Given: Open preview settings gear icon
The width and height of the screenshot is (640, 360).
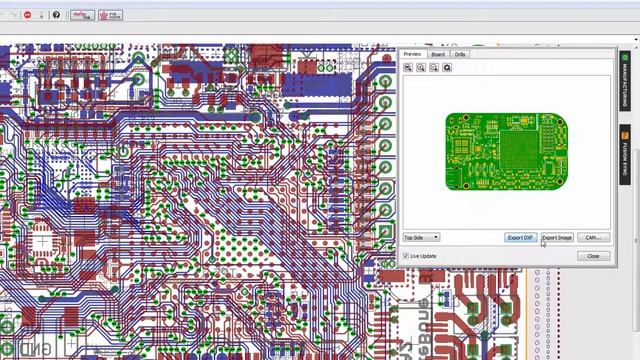Looking at the screenshot, I should (x=447, y=68).
